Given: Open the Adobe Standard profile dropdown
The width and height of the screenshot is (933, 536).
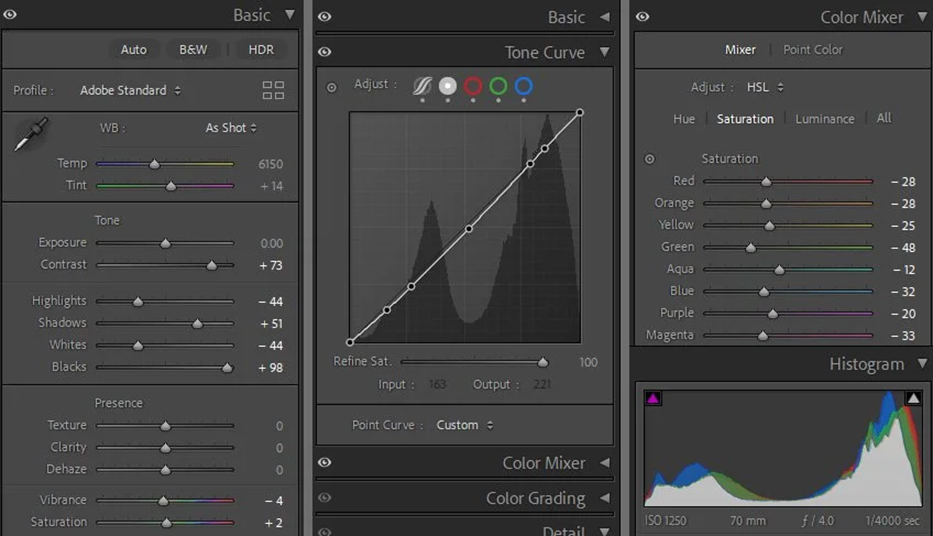Looking at the screenshot, I should (x=130, y=91).
